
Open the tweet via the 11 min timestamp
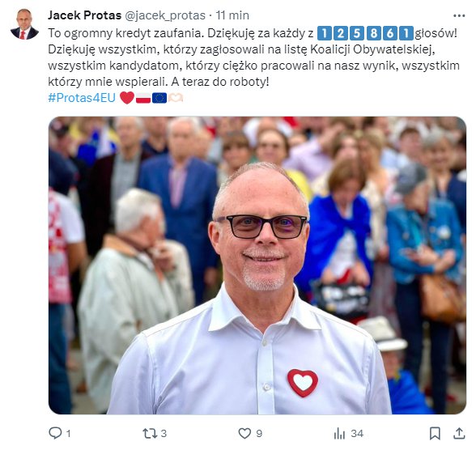tap(232, 15)
